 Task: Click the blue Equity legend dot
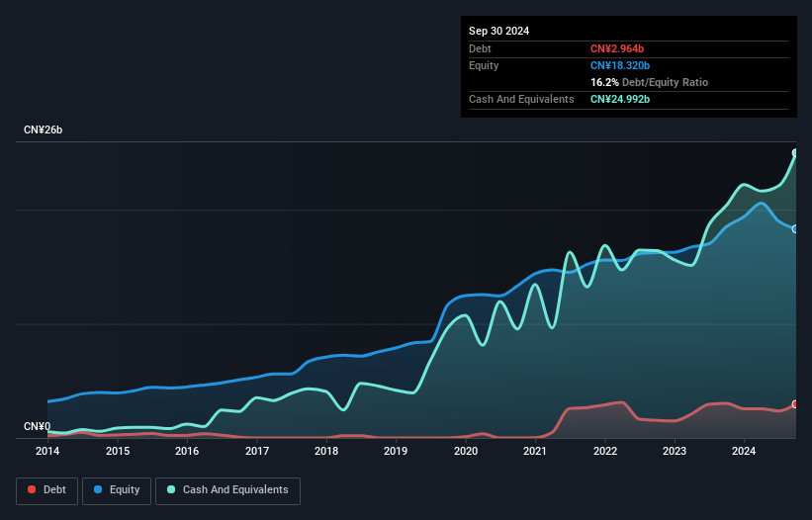98,489
